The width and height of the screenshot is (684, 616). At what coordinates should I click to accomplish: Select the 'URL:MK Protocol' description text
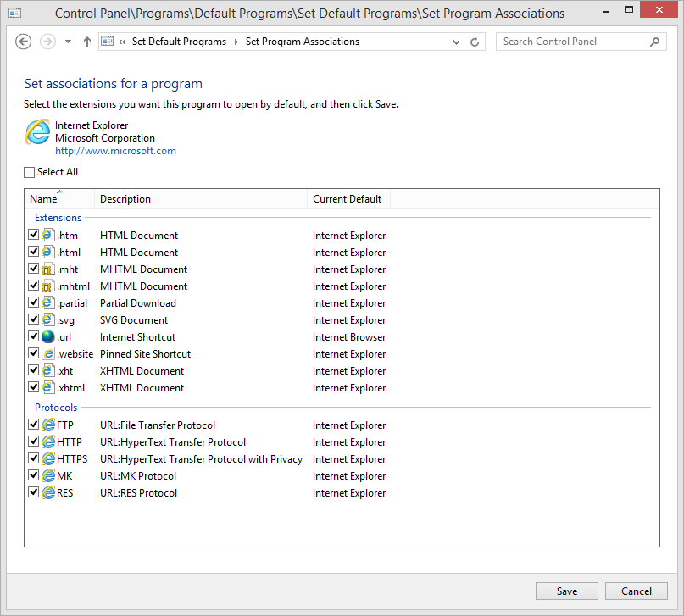pyautogui.click(x=138, y=476)
